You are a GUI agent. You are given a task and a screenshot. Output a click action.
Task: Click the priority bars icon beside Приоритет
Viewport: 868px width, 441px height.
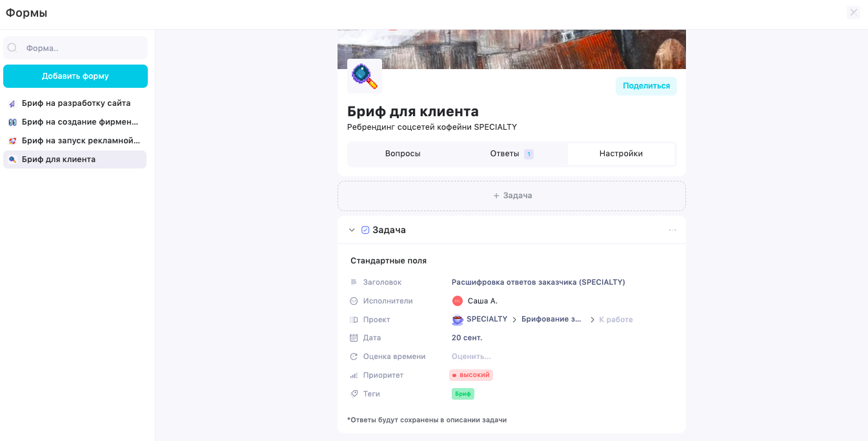[353, 375]
